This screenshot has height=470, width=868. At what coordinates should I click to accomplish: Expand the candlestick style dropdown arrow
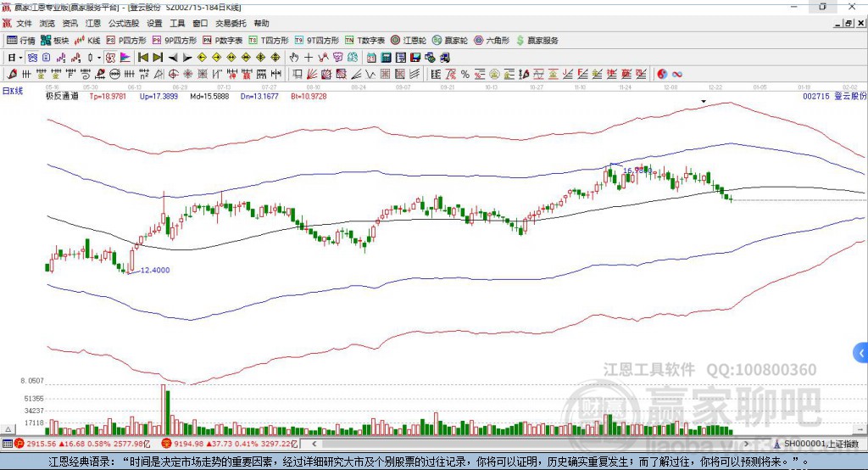point(99,58)
